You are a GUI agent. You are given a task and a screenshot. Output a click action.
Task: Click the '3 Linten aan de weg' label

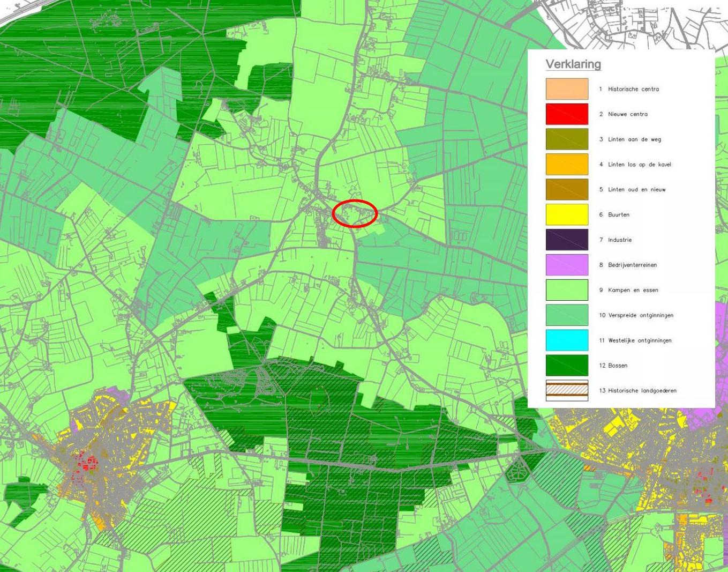coord(630,139)
